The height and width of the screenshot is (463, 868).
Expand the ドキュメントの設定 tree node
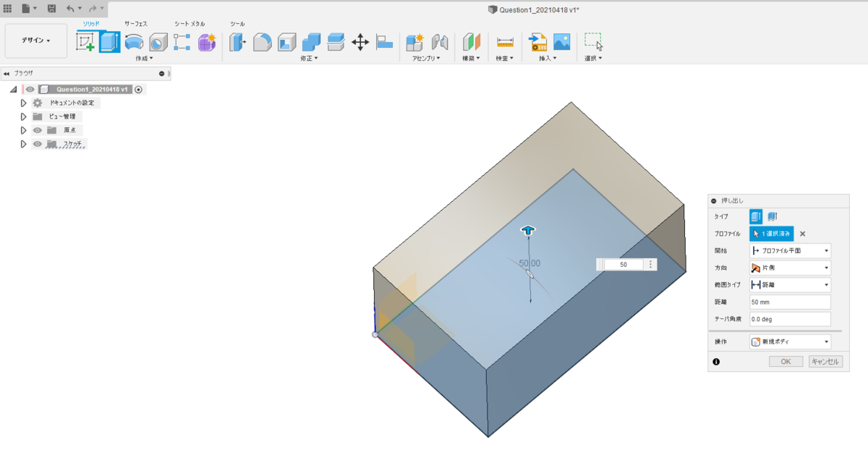(23, 103)
